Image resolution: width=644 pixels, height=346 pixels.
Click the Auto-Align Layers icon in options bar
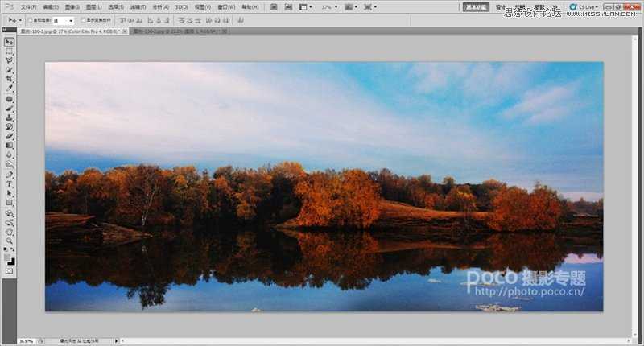click(x=241, y=19)
